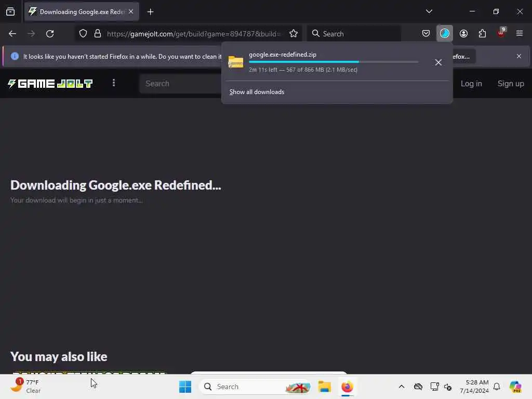532x399 pixels.
Task: Cancel the google.exe-redefined.zip download
Action: 438,62
